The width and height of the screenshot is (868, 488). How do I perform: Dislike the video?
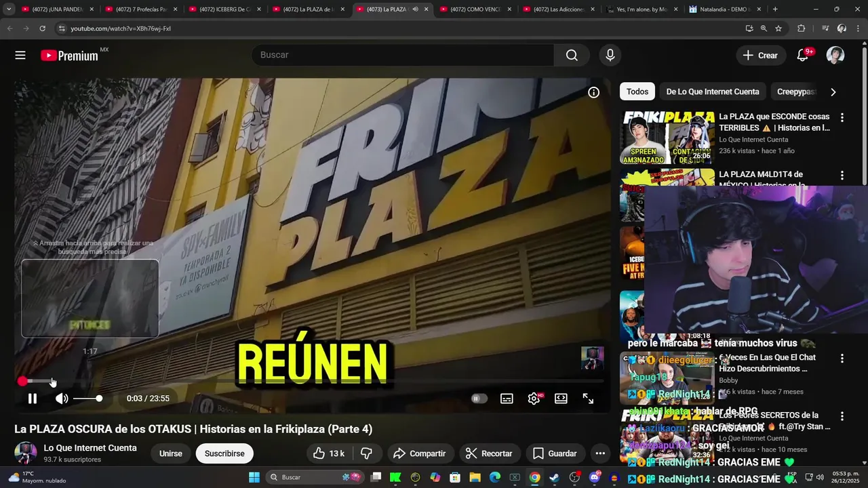(366, 453)
